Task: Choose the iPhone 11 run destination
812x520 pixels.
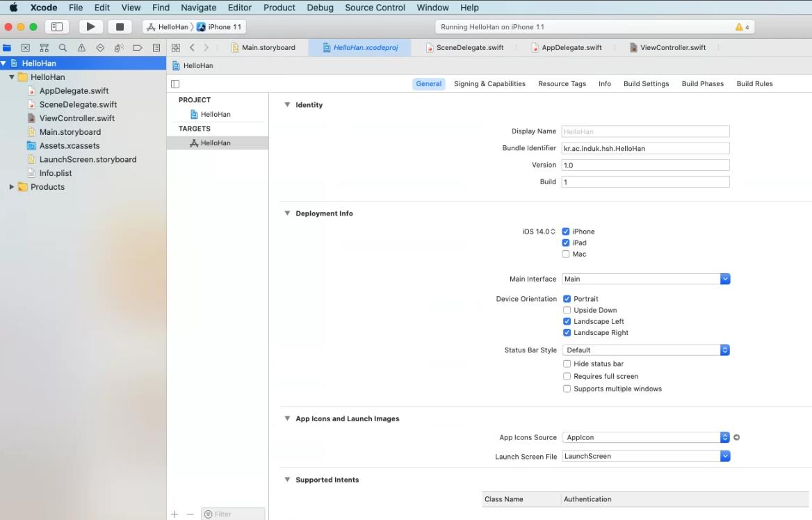Action: (x=219, y=27)
